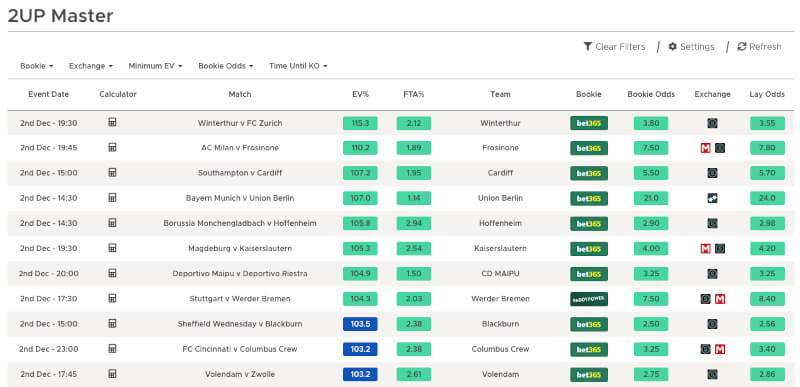
Task: Click exchange icon in Cardiff row
Action: click(x=713, y=173)
